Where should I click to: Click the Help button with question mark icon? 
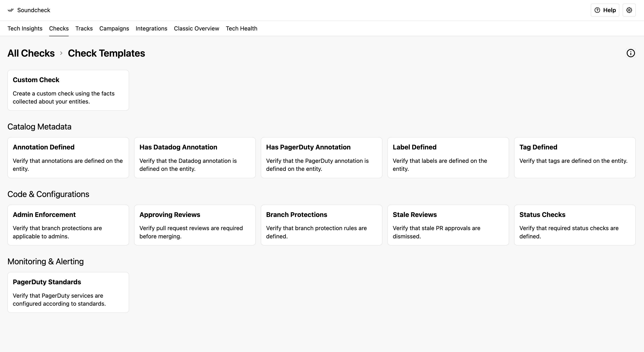[605, 10]
